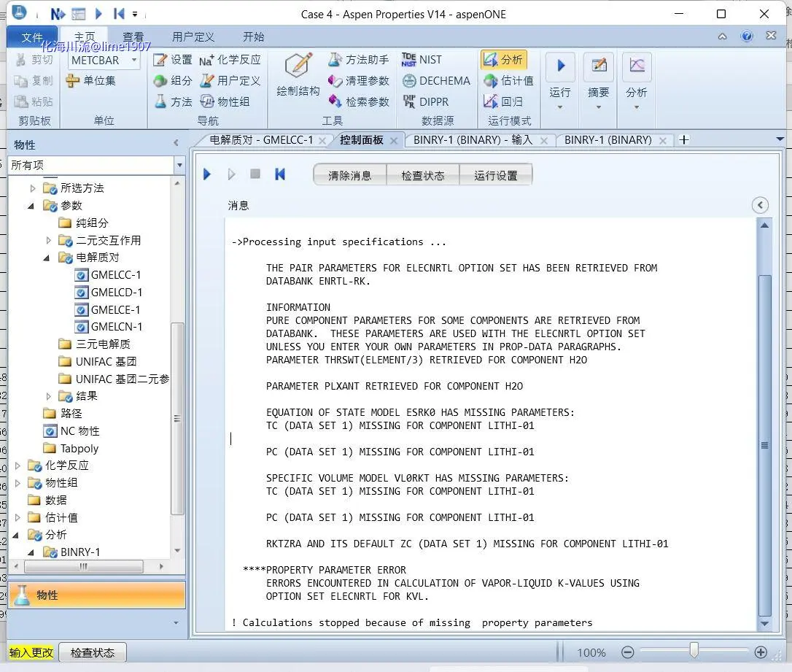Image resolution: width=792 pixels, height=672 pixels.
Task: Click 输入更改 in the status bar
Action: (31, 653)
